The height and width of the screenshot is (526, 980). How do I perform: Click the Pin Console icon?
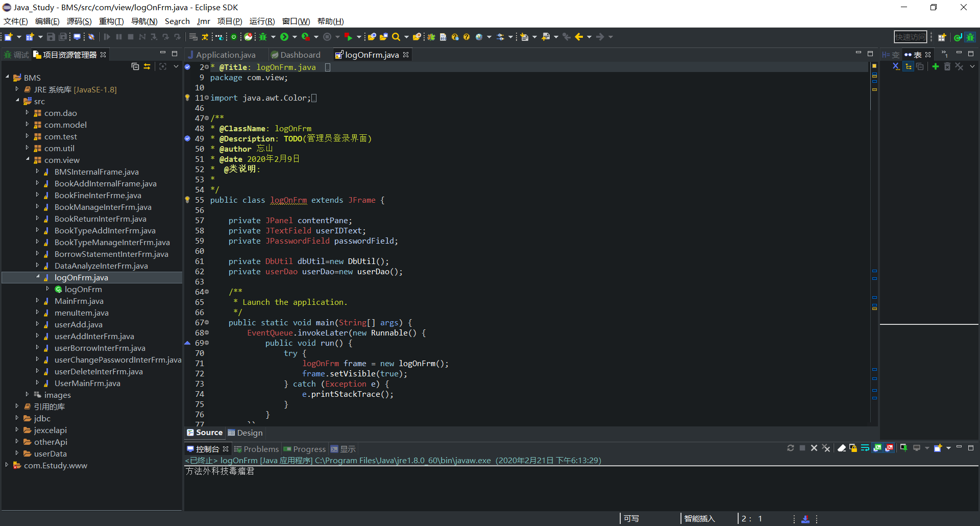coord(903,448)
